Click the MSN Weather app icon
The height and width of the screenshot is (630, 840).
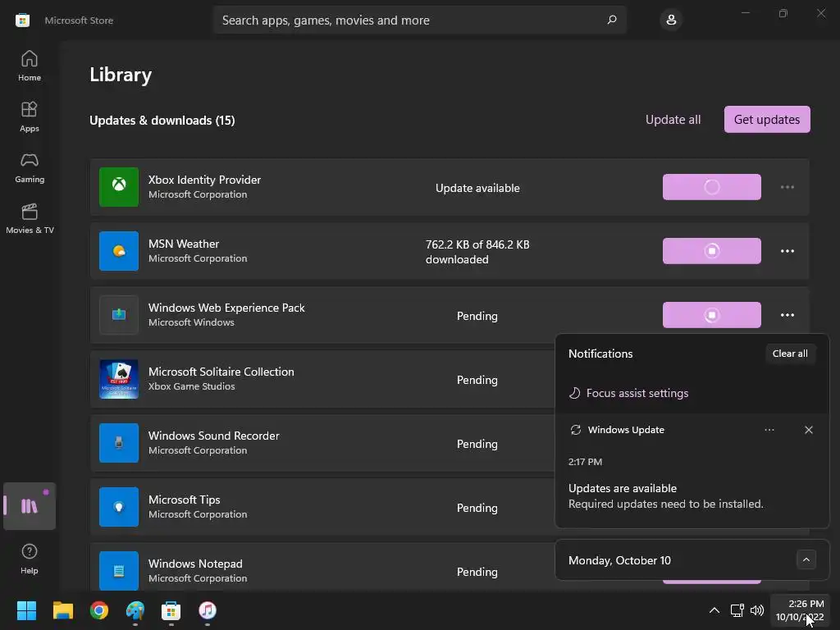tap(119, 251)
